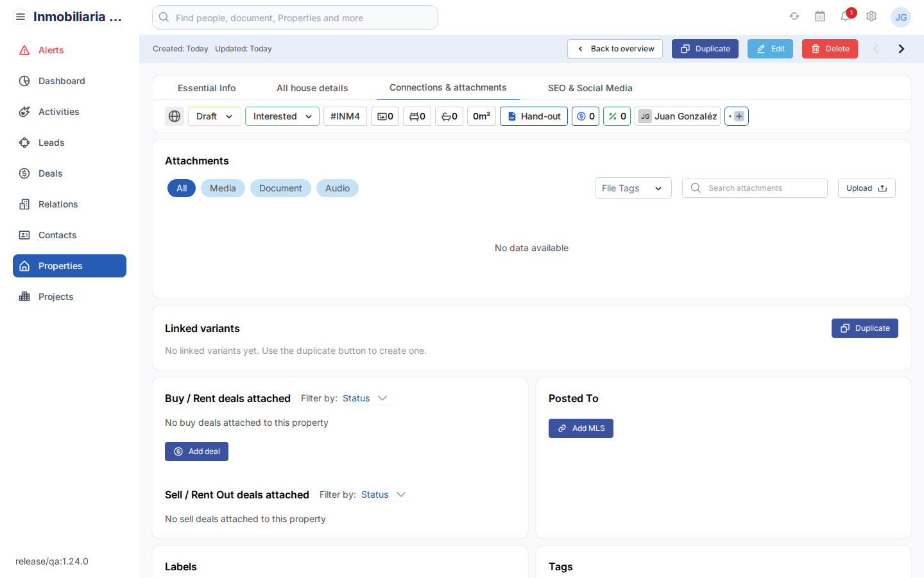
Task: Open the JG user avatar
Action: click(900, 17)
